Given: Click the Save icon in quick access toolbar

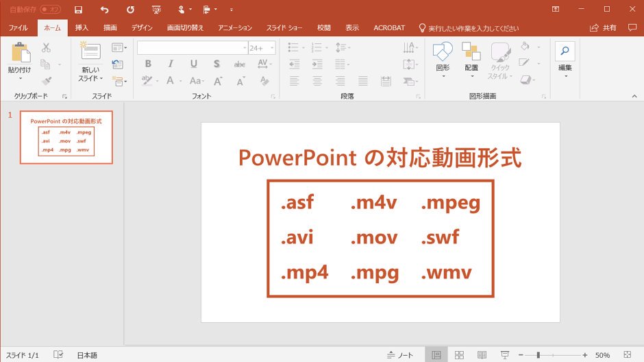Looking at the screenshot, I should click(79, 10).
